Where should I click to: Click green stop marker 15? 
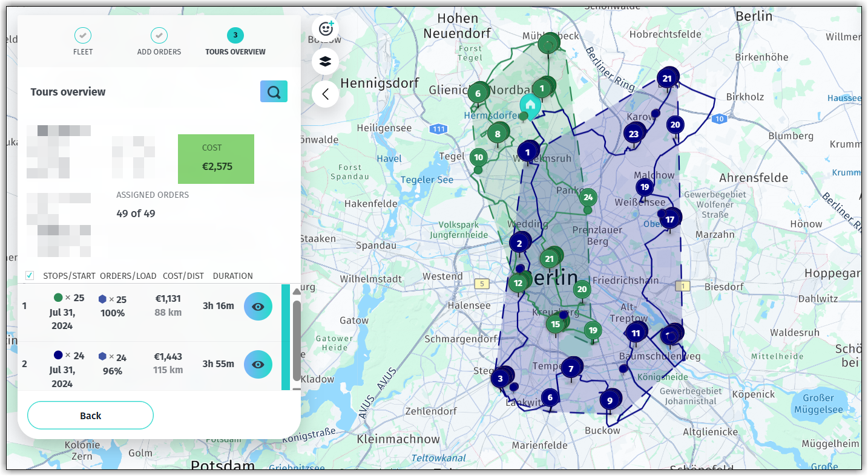(x=556, y=325)
